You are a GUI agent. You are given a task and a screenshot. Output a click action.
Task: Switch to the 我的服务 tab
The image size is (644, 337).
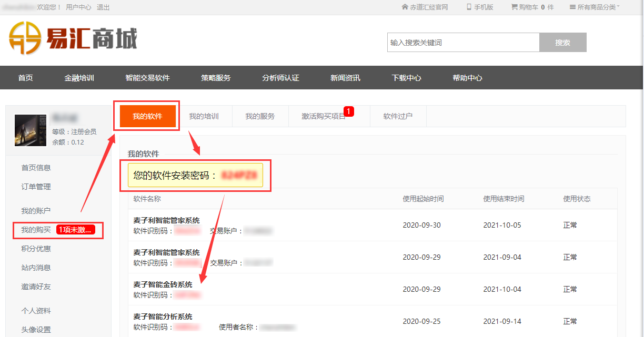tap(260, 116)
